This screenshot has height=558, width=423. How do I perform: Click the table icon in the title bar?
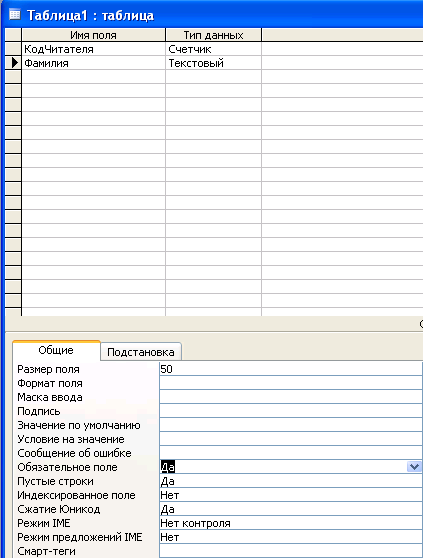click(x=15, y=15)
